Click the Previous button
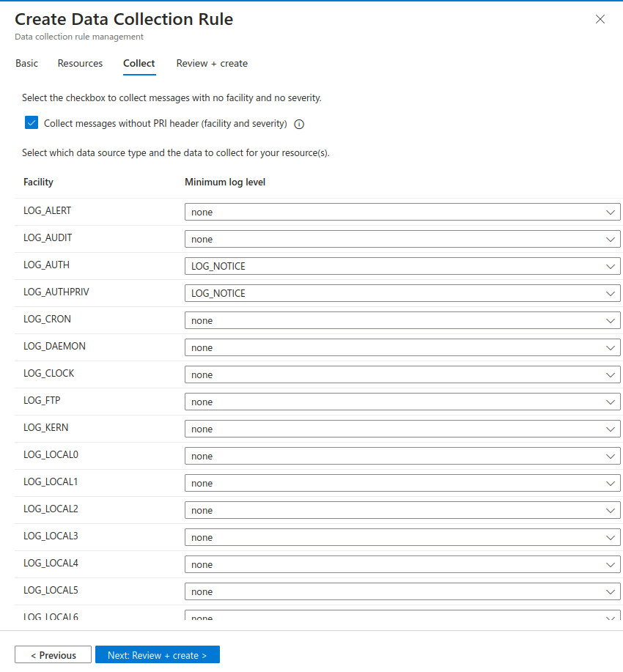Screen dimensions: 623x672 point(53,655)
